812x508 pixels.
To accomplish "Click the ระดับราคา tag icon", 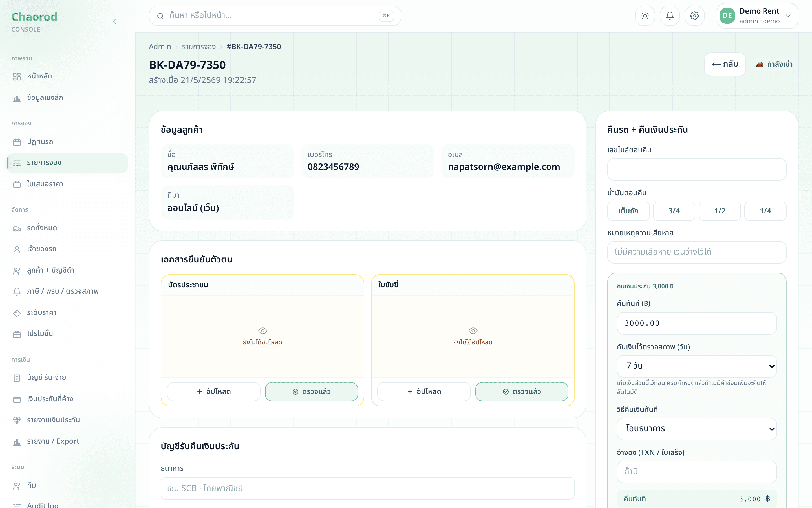I will 17,313.
